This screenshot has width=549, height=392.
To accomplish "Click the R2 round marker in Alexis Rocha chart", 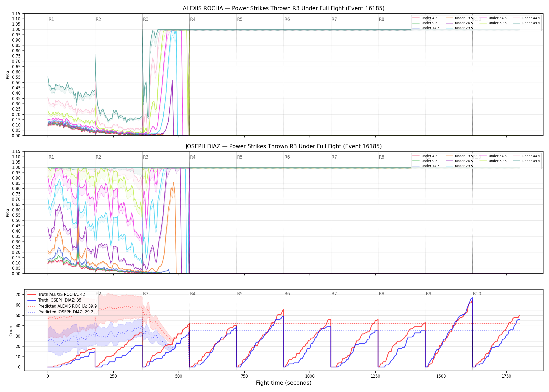I will pyautogui.click(x=98, y=19).
